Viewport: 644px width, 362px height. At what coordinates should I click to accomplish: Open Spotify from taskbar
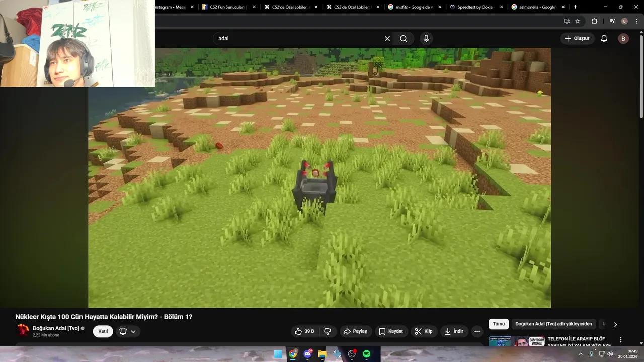367,354
